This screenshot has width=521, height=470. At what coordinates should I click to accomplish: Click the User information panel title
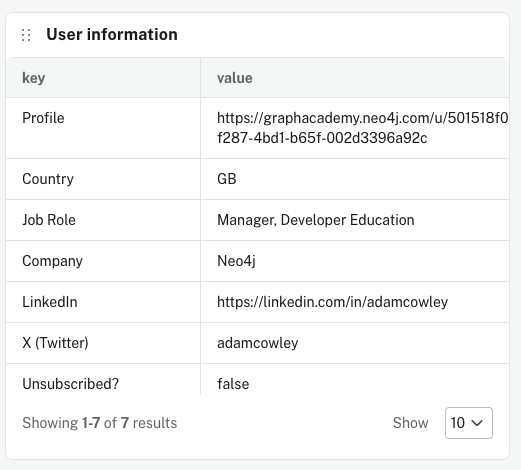point(112,35)
